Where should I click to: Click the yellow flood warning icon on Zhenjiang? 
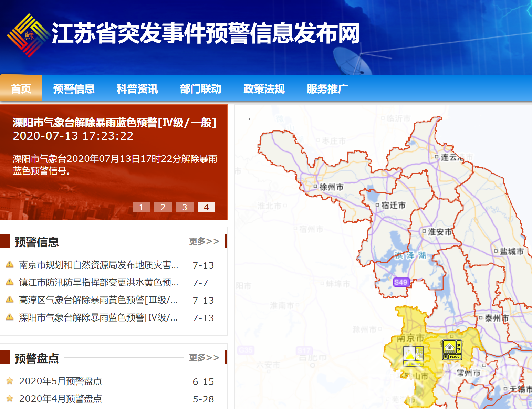point(452,350)
